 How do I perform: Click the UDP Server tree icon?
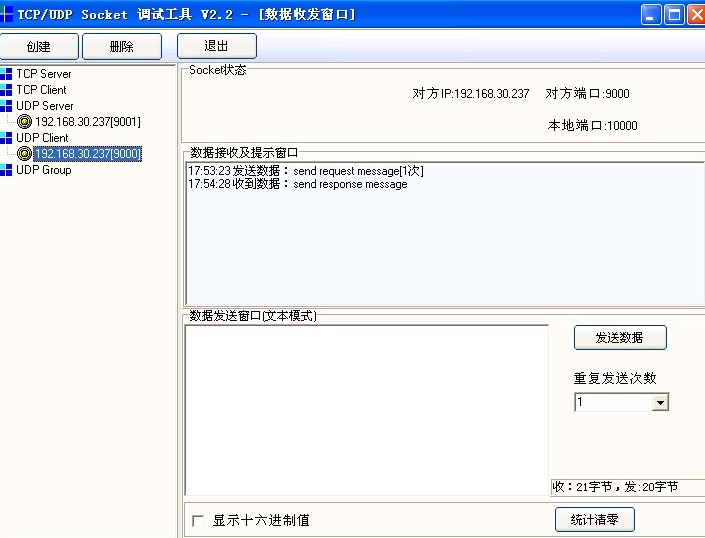coord(7,106)
